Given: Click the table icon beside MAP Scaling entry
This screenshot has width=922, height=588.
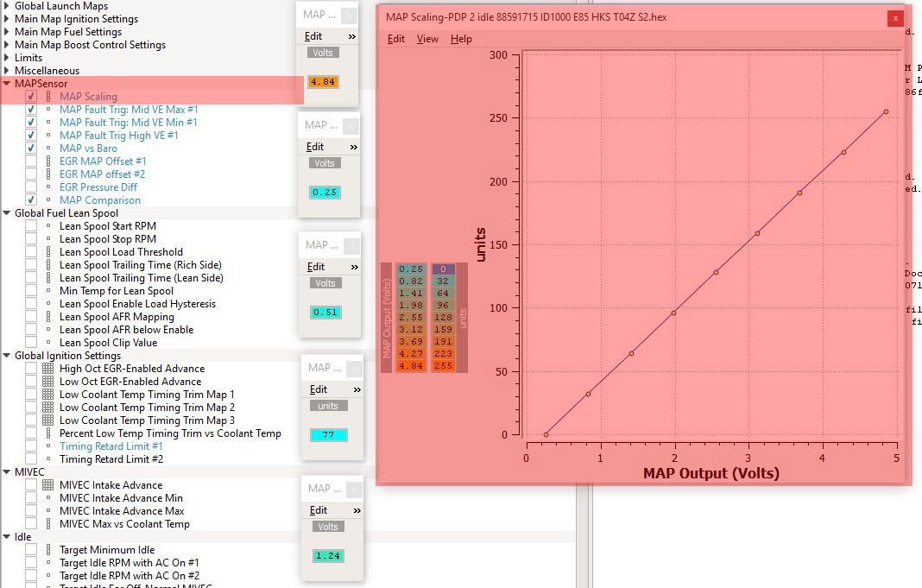Looking at the screenshot, I should 48,97.
